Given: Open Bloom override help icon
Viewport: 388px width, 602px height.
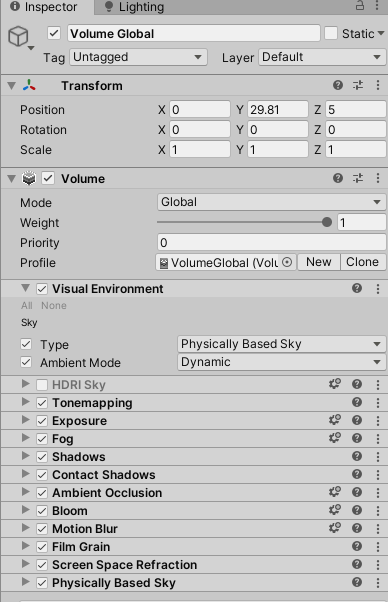Looking at the screenshot, I should point(357,510).
